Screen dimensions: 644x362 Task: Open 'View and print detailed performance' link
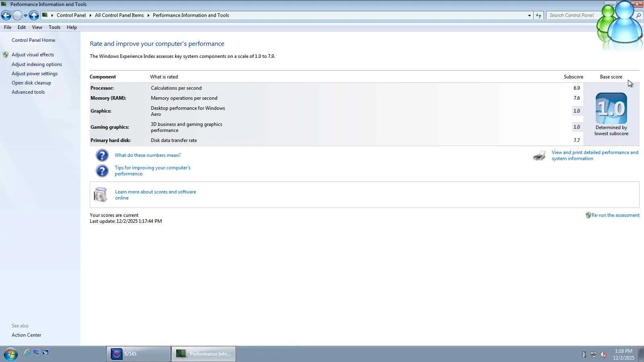pos(595,155)
